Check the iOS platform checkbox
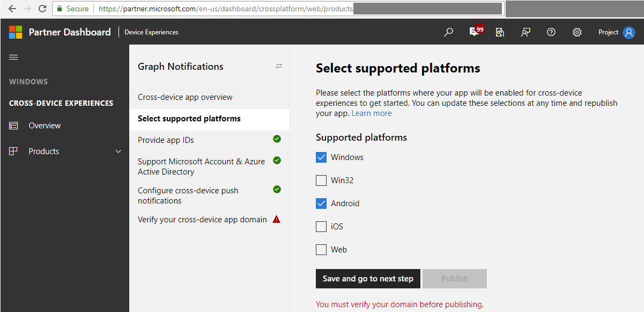The width and height of the screenshot is (644, 312). coord(321,227)
